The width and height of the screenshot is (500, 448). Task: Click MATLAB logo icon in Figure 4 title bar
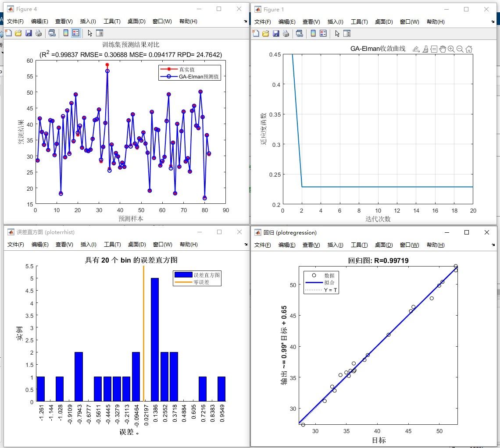coord(11,9)
